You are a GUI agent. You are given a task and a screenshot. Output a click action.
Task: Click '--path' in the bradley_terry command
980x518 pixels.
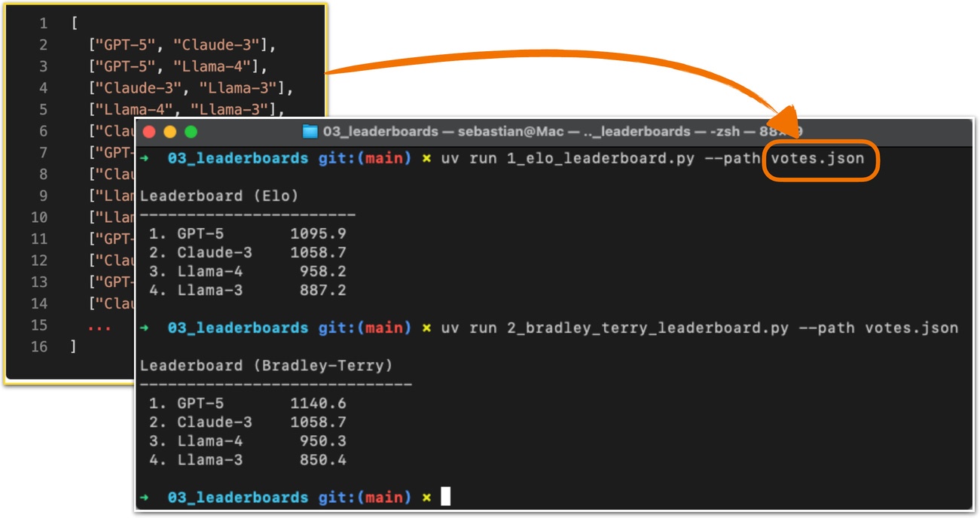coord(826,328)
